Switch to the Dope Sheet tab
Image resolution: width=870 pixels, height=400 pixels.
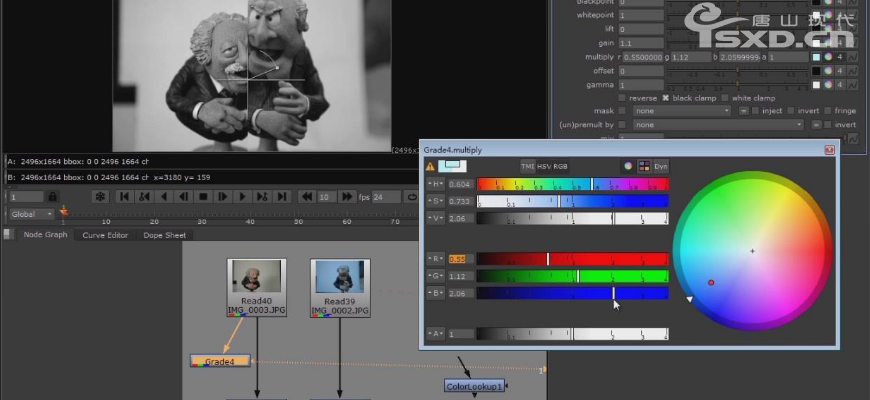[164, 235]
